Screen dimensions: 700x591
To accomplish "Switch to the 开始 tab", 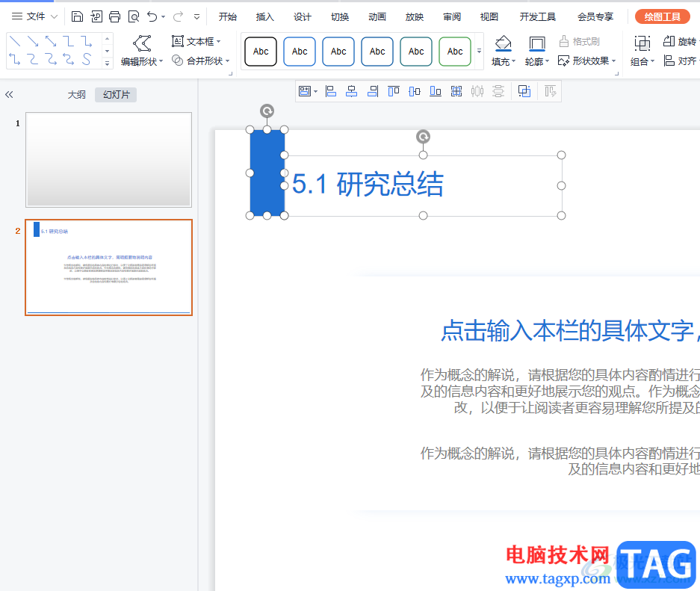I will pos(228,17).
